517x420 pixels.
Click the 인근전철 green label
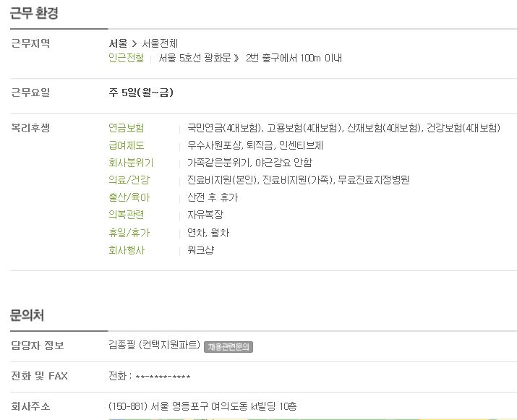click(x=127, y=58)
